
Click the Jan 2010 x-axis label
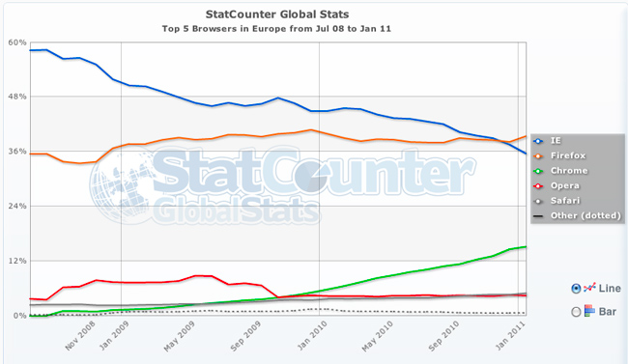coord(312,336)
